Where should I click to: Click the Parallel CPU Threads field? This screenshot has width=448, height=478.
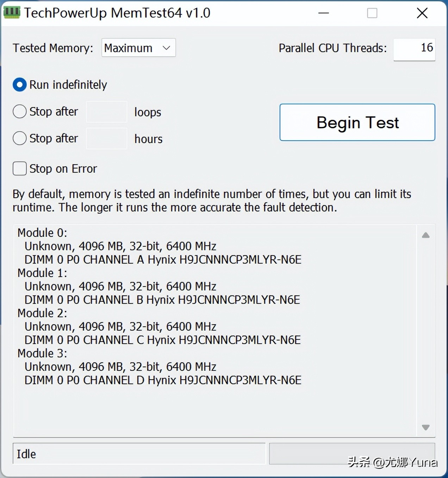pos(414,49)
